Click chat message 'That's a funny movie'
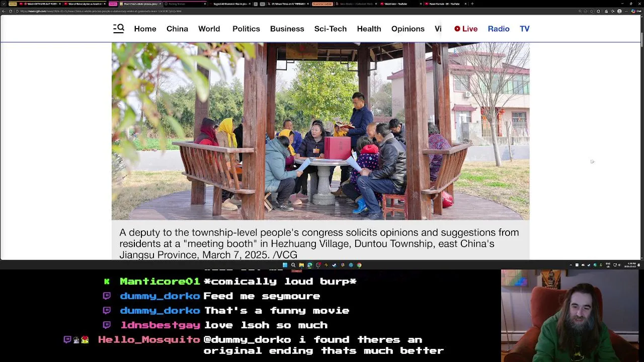 [x=276, y=311]
